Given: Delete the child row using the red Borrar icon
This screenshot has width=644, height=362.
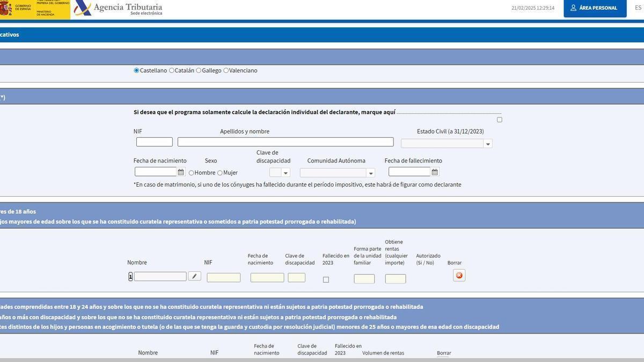Looking at the screenshot, I should pyautogui.click(x=459, y=275).
